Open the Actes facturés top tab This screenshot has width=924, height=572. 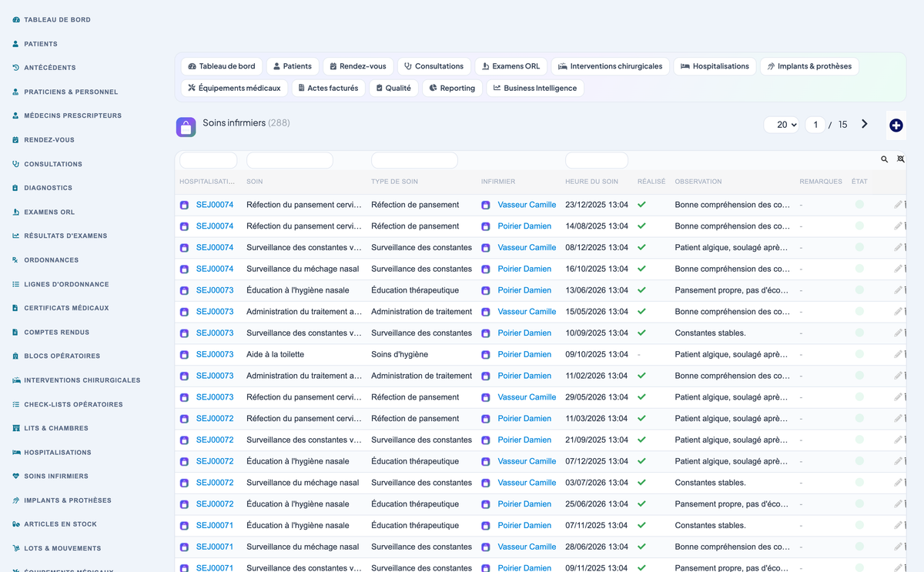[328, 88]
